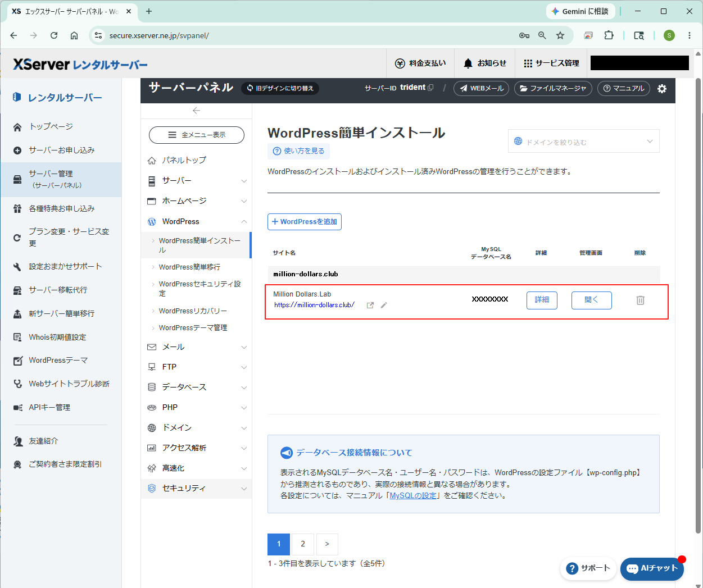Switch to 旧デザインに切り替え
703x588 pixels.
tap(280, 88)
